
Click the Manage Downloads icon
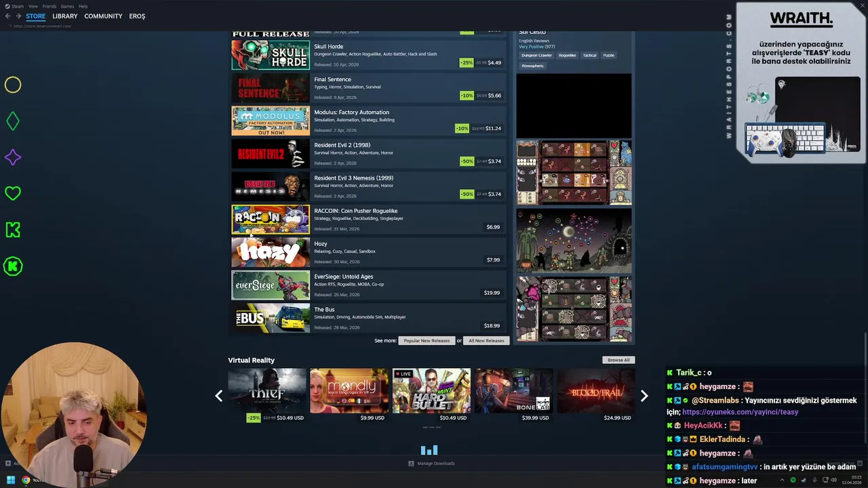coord(411,464)
